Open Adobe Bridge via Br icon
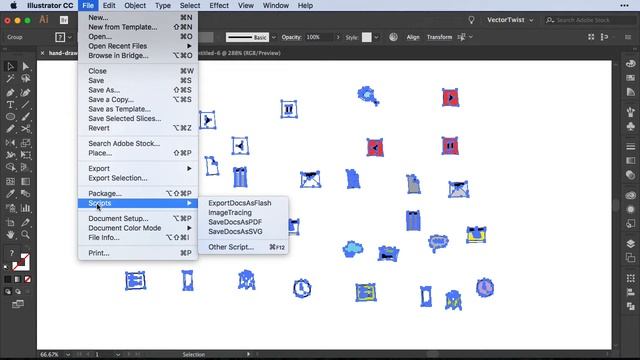The height and width of the screenshot is (360, 640). click(64, 20)
